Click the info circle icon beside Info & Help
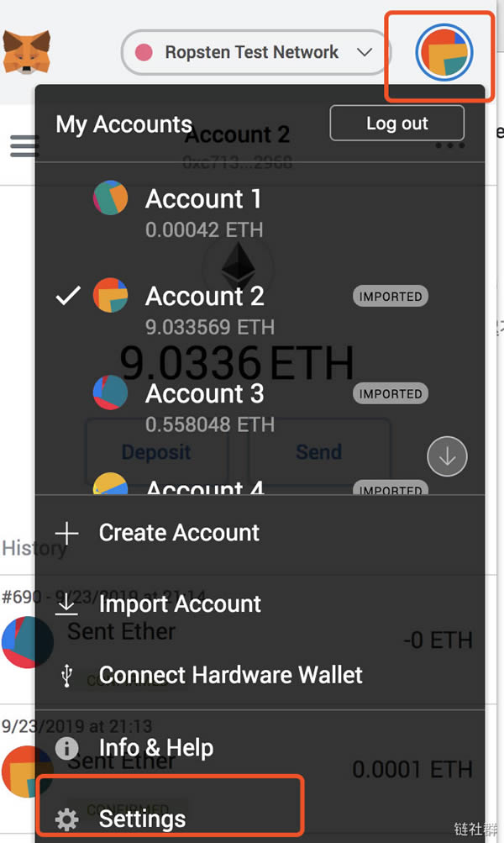 click(x=66, y=748)
